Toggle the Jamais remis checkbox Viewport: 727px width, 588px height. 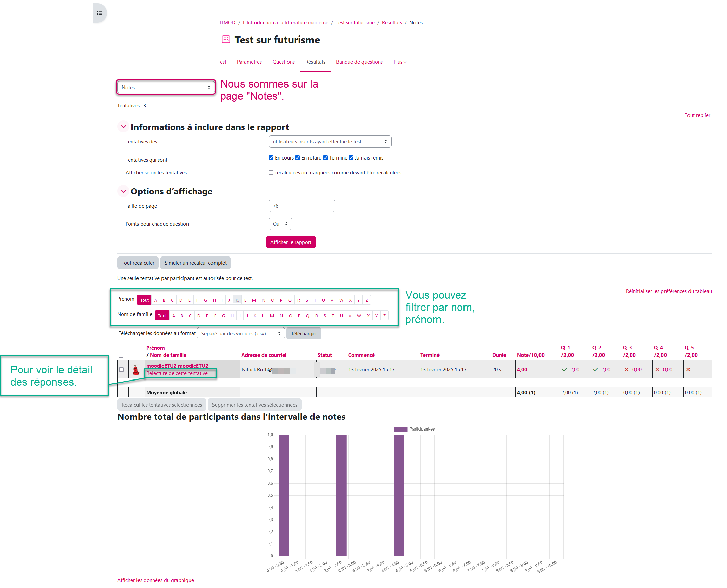pyautogui.click(x=351, y=158)
